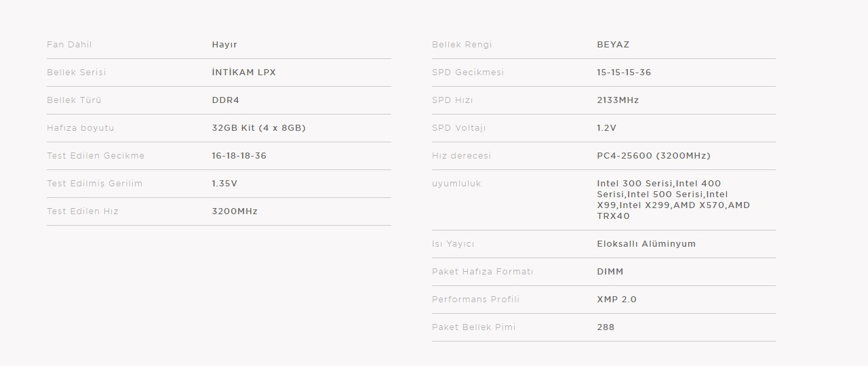The height and width of the screenshot is (366, 868).
Task: Select the 15-15-15-36 SPD latency value
Action: pyautogui.click(x=624, y=73)
